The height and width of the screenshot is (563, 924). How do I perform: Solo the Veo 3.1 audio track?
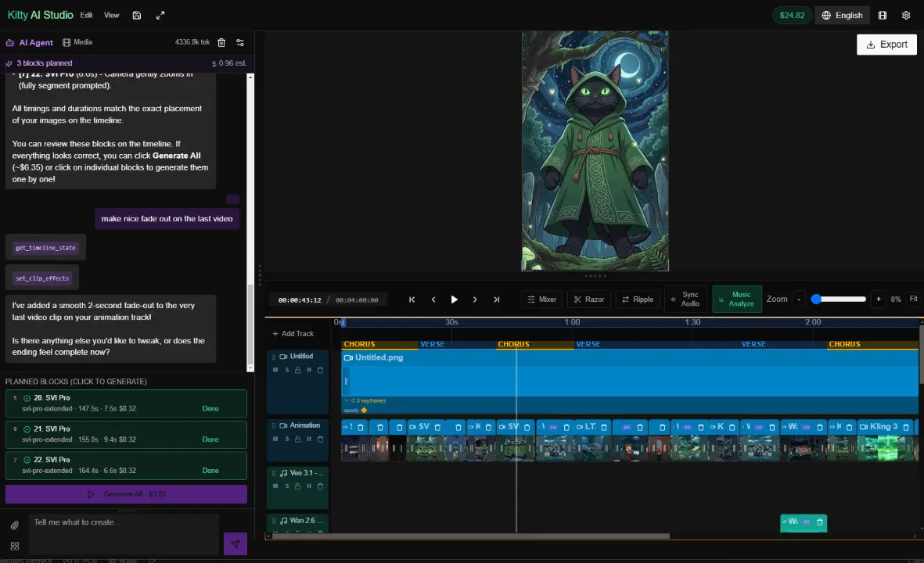287,486
